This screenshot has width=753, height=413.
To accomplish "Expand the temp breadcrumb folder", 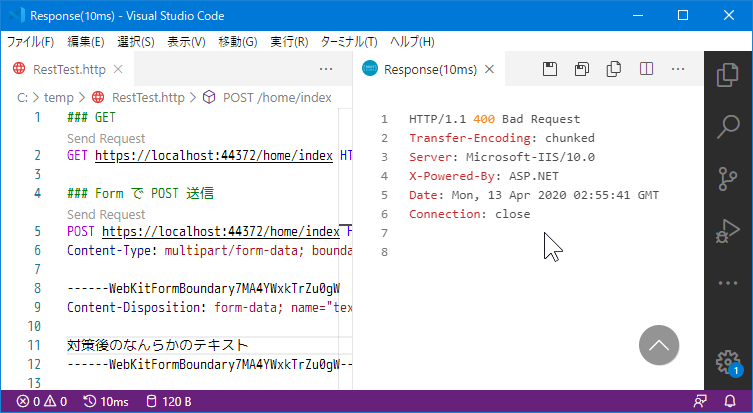I will click(59, 97).
